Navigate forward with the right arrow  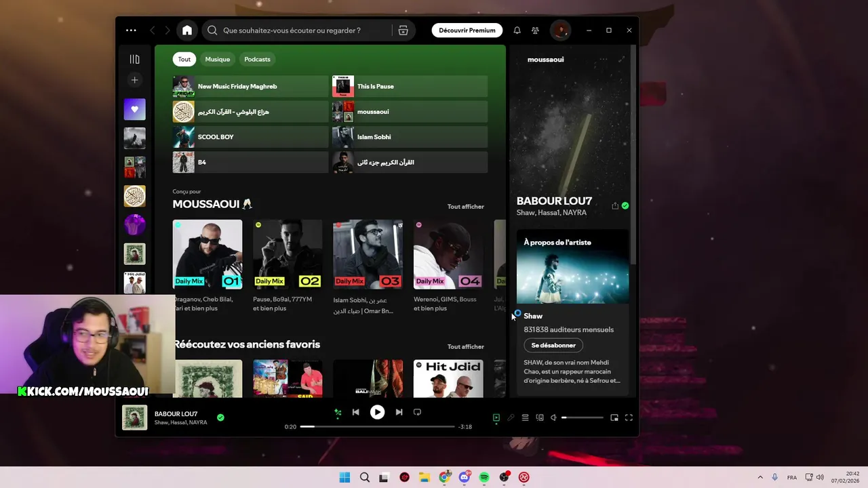pyautogui.click(x=167, y=30)
